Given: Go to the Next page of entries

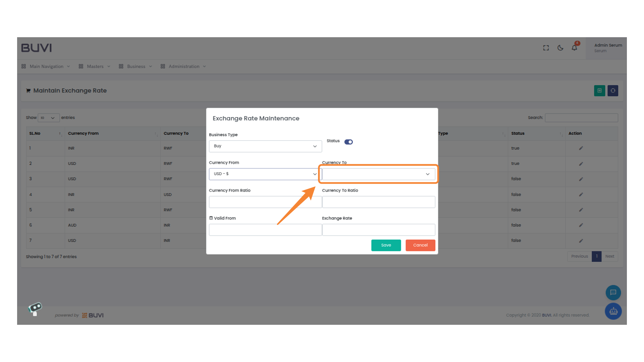Looking at the screenshot, I should click(x=610, y=256).
